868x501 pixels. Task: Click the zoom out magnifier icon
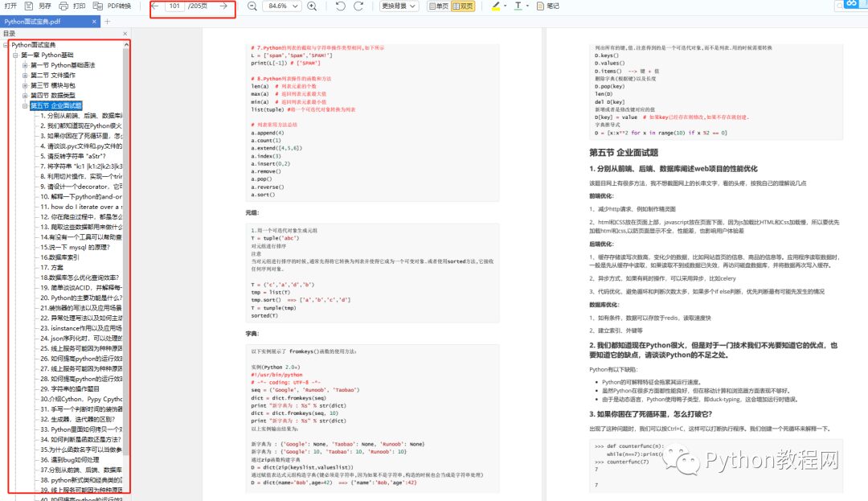click(252, 6)
